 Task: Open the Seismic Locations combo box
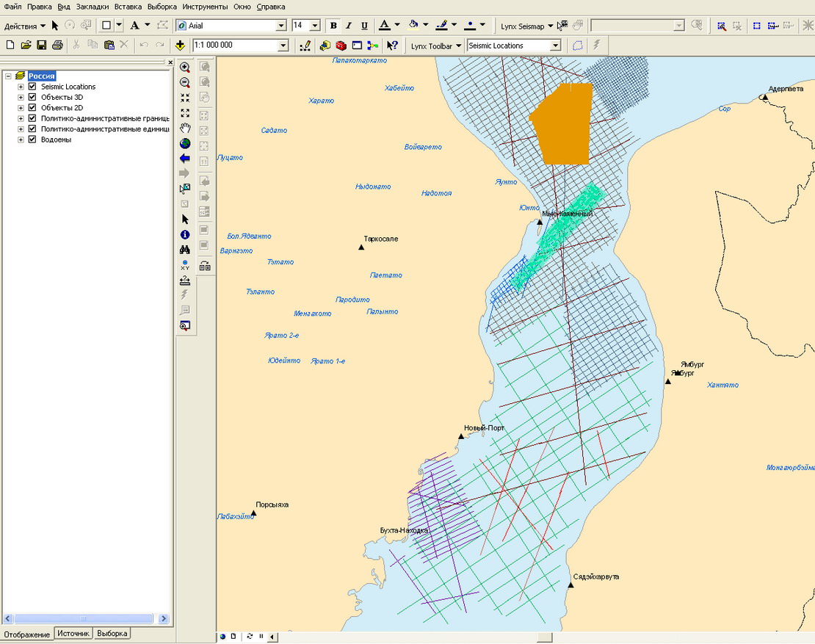pyautogui.click(x=556, y=46)
